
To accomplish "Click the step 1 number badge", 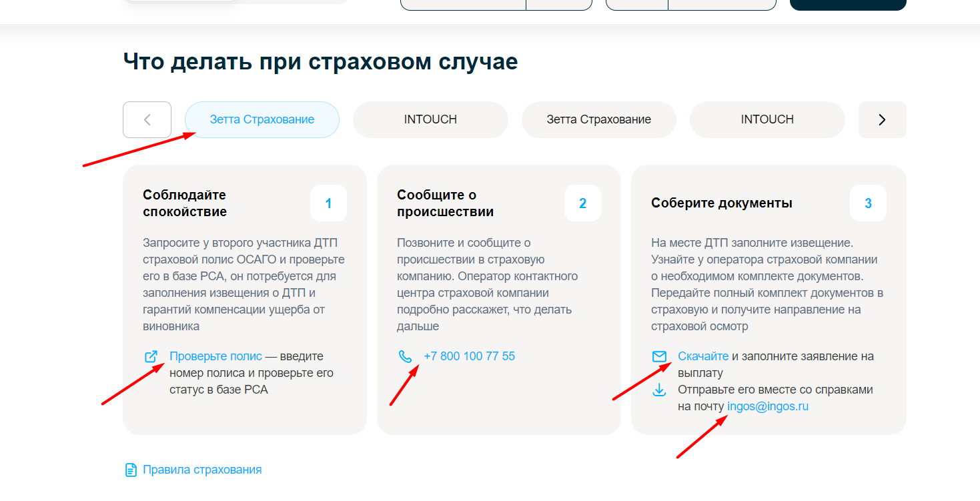I will tap(328, 203).
